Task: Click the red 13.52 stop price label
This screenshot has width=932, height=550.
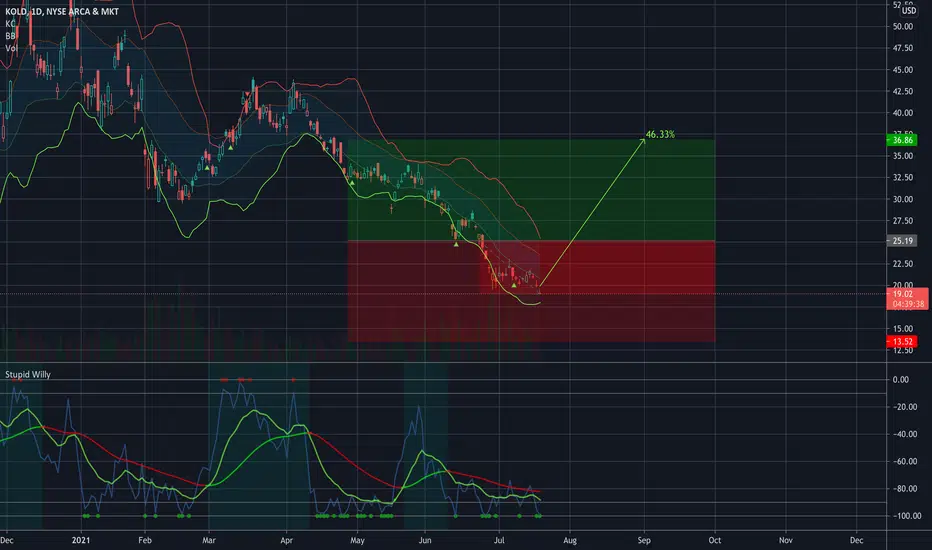Action: [x=902, y=342]
